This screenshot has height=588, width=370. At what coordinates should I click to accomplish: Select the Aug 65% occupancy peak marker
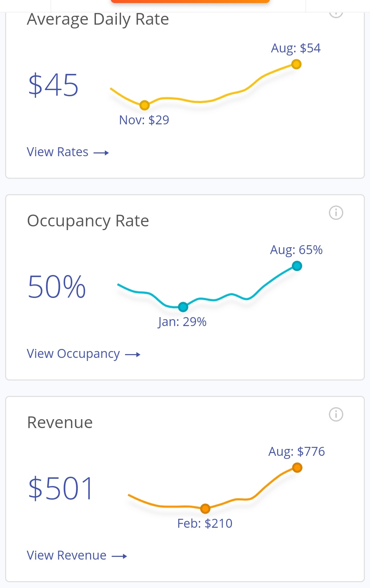[297, 266]
